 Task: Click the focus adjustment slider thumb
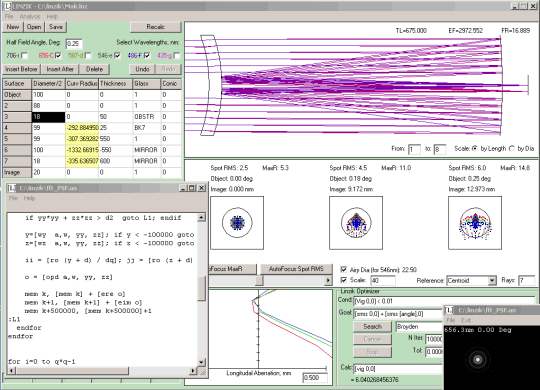(259, 280)
